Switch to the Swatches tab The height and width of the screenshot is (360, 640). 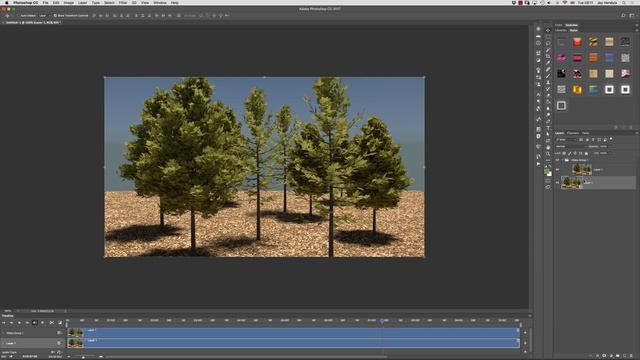(x=571, y=25)
